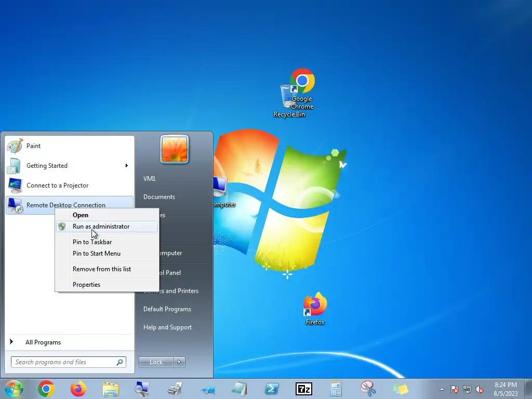This screenshot has width=532, height=399.
Task: Click the Action Center flag tray icon
Action: pos(454,389)
